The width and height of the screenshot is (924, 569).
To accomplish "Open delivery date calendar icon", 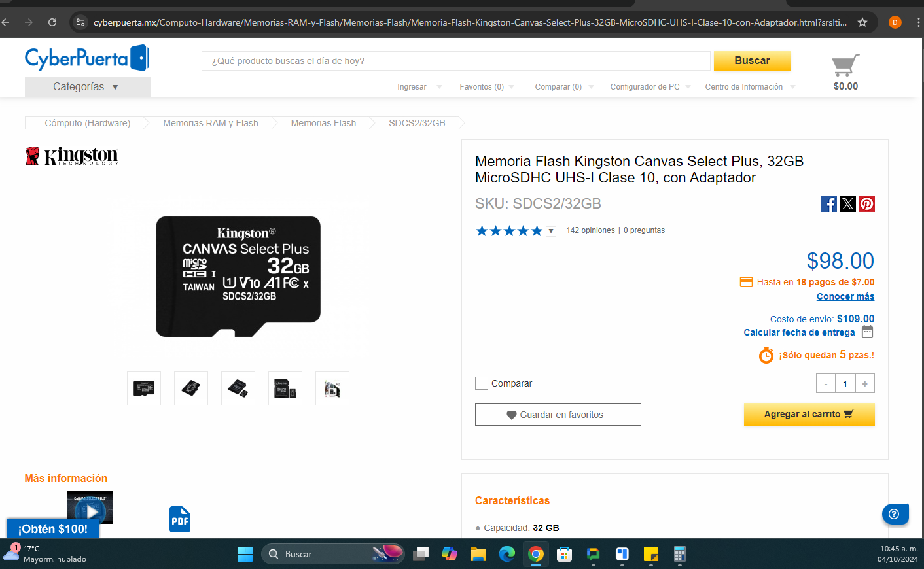I will (867, 332).
